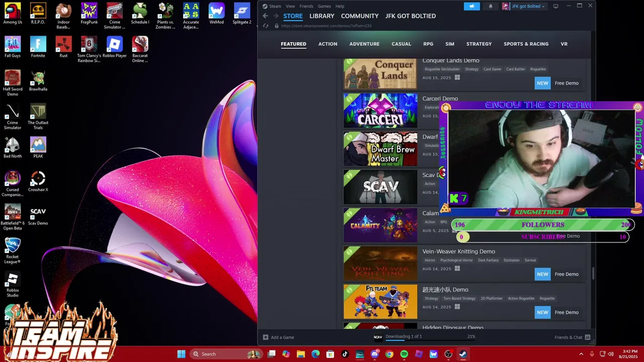Open the Windows Start menu

click(x=181, y=354)
